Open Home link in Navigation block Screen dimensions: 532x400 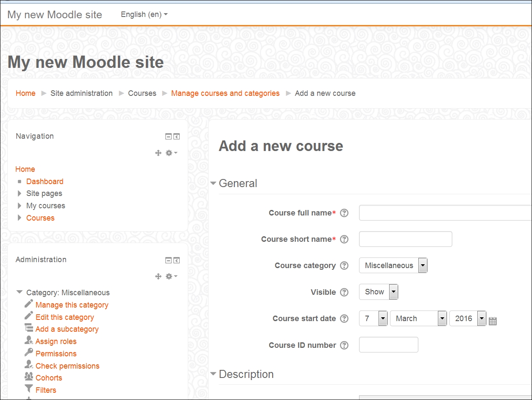point(25,169)
